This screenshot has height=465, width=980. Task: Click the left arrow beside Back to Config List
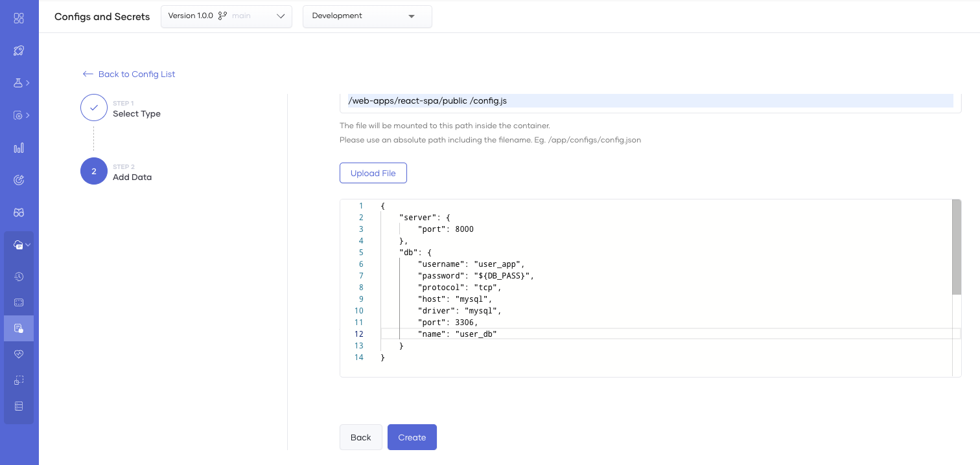tap(88, 74)
